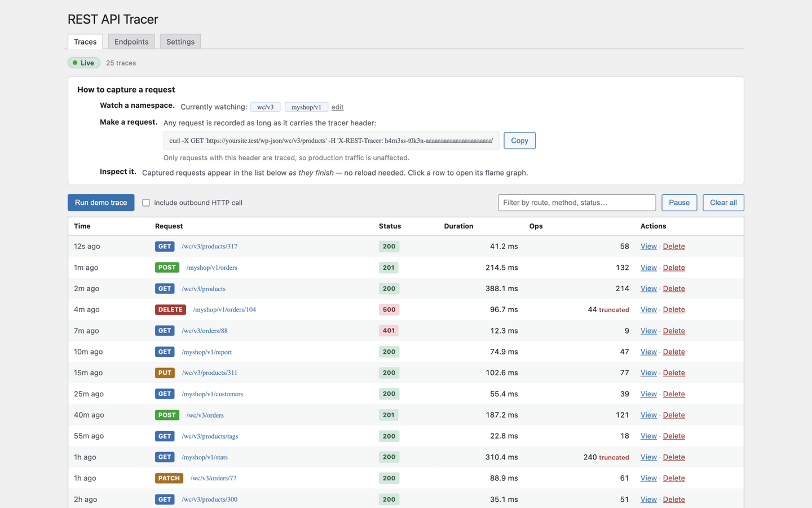Delete the /myshop/v1/customers trace

674,394
